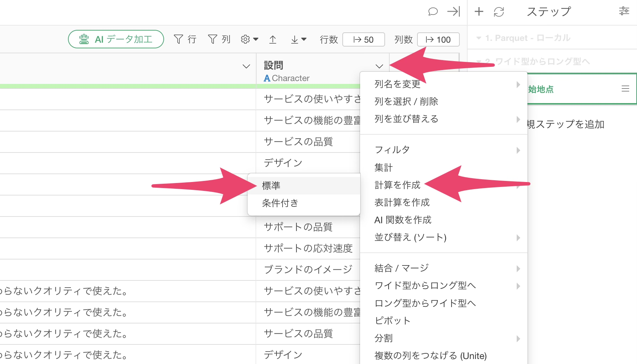Click the plus icon to add step

coord(479,12)
